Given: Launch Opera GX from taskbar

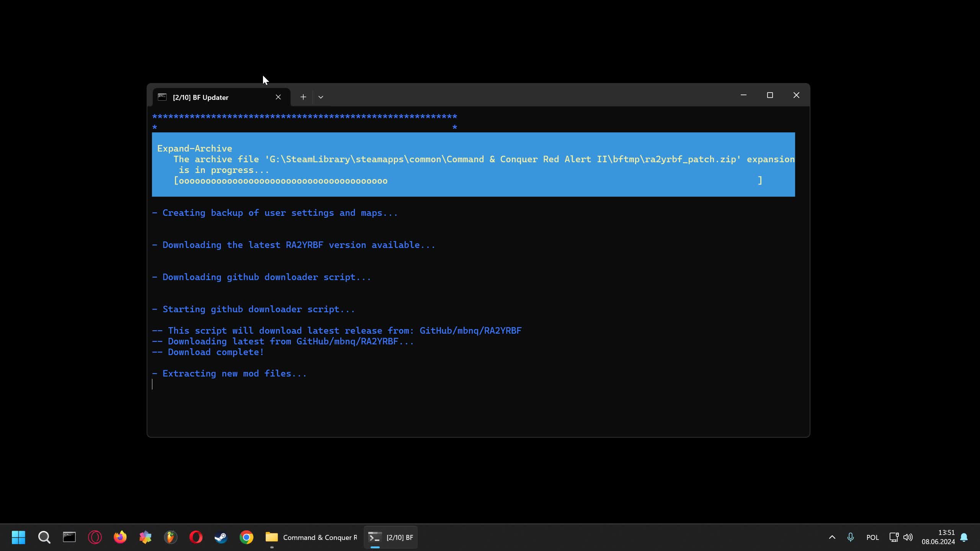Looking at the screenshot, I should pyautogui.click(x=95, y=537).
